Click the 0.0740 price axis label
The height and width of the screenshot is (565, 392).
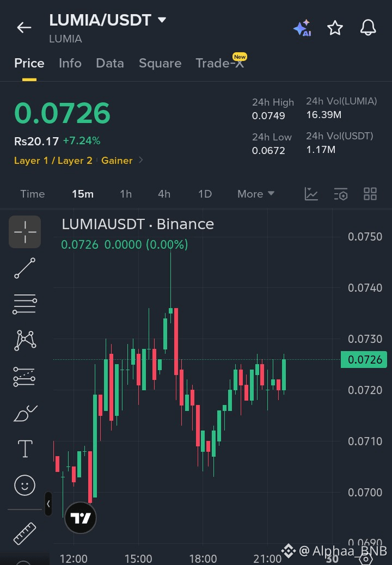click(365, 288)
